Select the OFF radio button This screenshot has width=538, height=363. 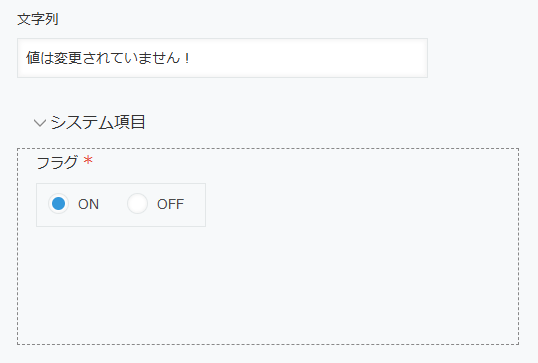coord(137,203)
